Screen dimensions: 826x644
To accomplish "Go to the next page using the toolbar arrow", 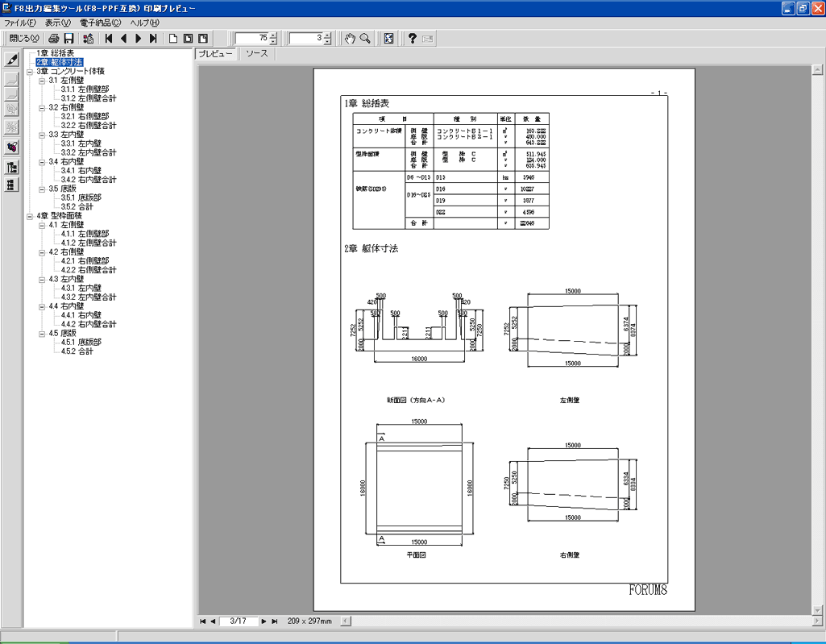I will point(139,39).
